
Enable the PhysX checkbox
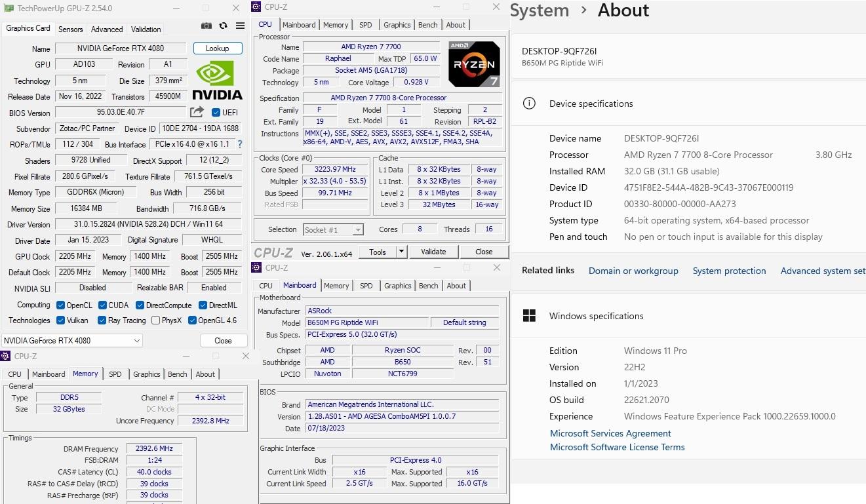click(155, 320)
